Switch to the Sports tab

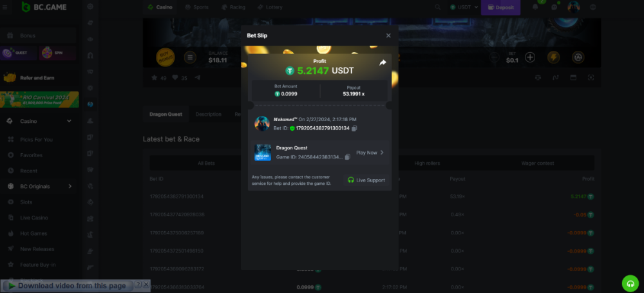click(x=196, y=7)
